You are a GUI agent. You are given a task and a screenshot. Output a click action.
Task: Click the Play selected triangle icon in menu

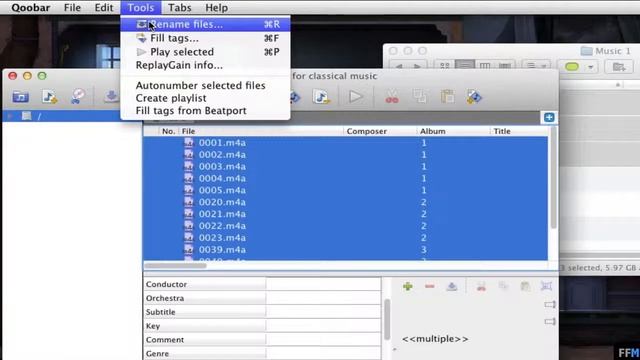coord(141,52)
